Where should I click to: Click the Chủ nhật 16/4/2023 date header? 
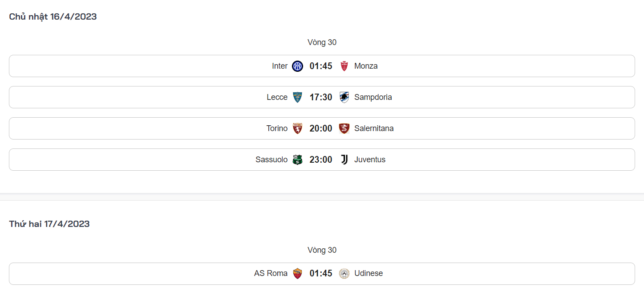tap(53, 16)
